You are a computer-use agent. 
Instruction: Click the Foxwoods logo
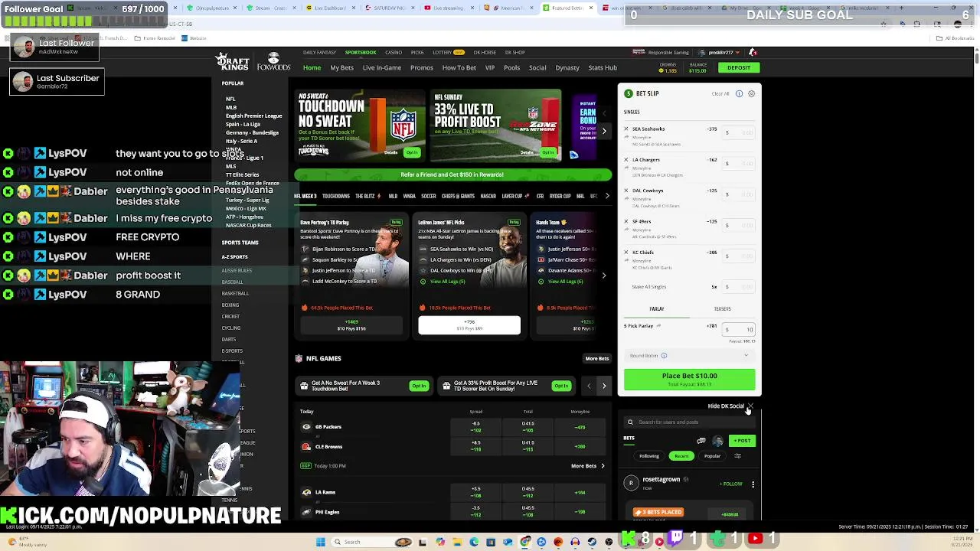click(273, 63)
